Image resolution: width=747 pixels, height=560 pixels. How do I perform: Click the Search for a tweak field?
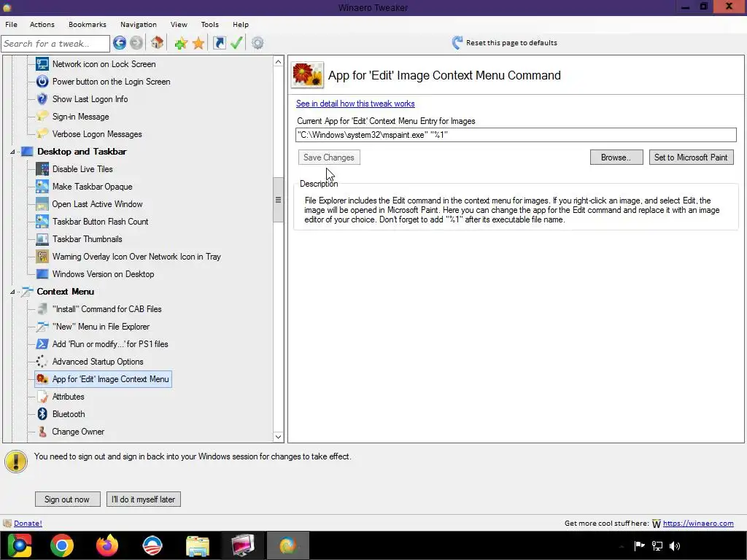[55, 43]
